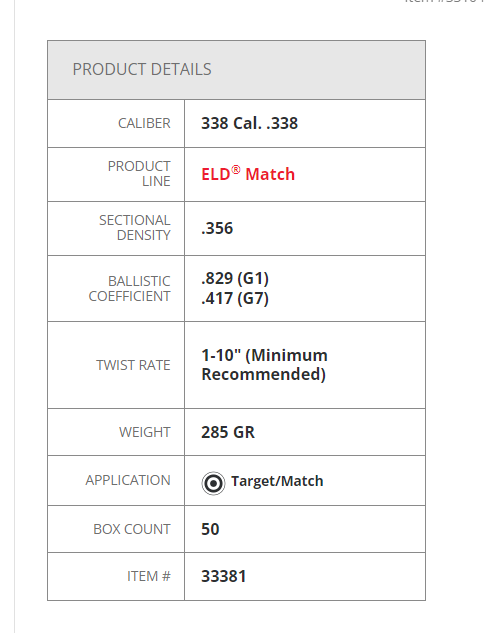Click the .356 sectional density value

(217, 228)
